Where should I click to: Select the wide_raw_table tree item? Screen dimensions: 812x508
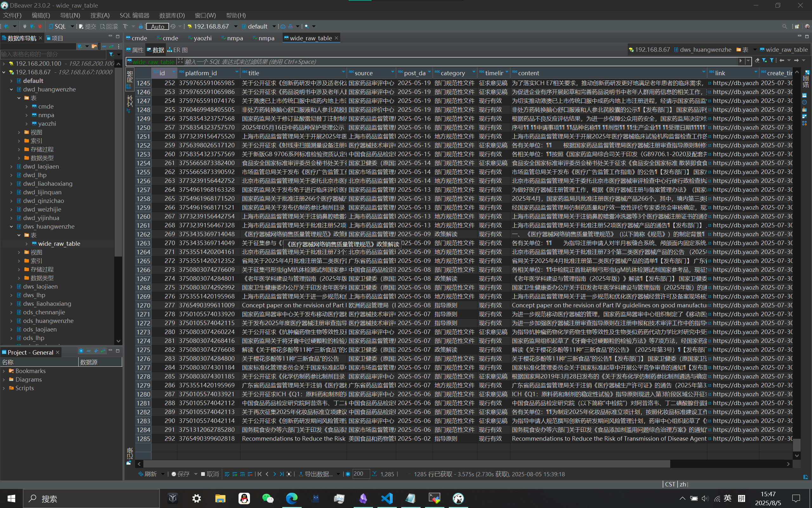click(x=59, y=244)
